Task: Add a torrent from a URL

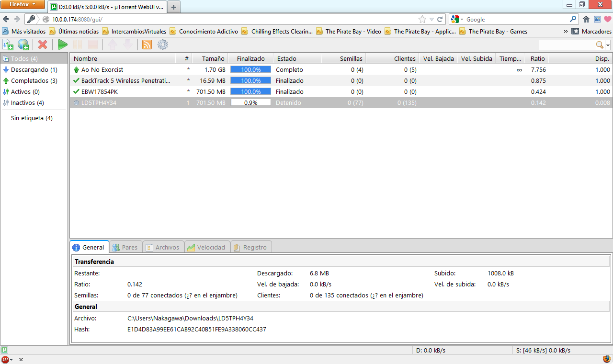Action: (23, 44)
